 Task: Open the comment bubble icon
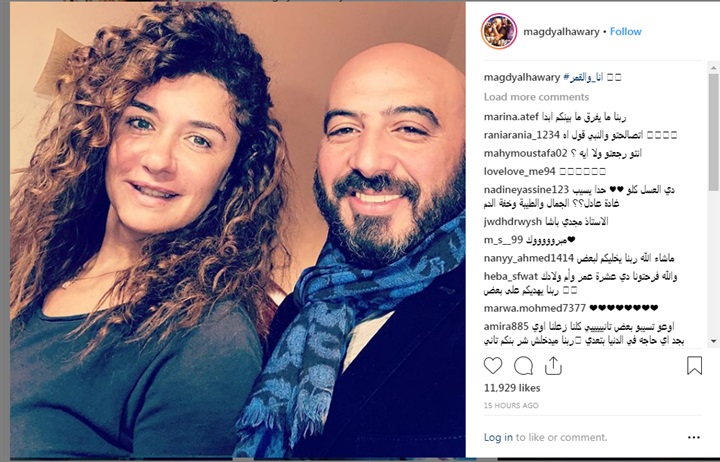523,366
